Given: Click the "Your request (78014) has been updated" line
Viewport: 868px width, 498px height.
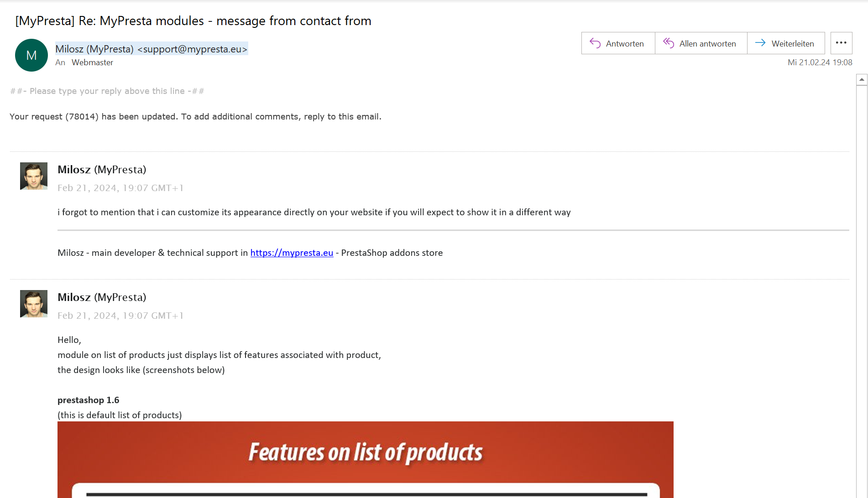Looking at the screenshot, I should pyautogui.click(x=195, y=117).
